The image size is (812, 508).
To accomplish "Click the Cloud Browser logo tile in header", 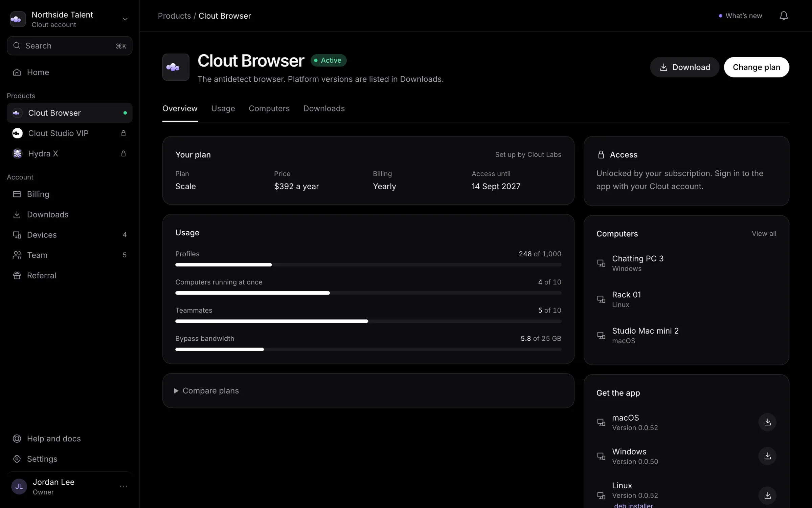I will [x=176, y=67].
